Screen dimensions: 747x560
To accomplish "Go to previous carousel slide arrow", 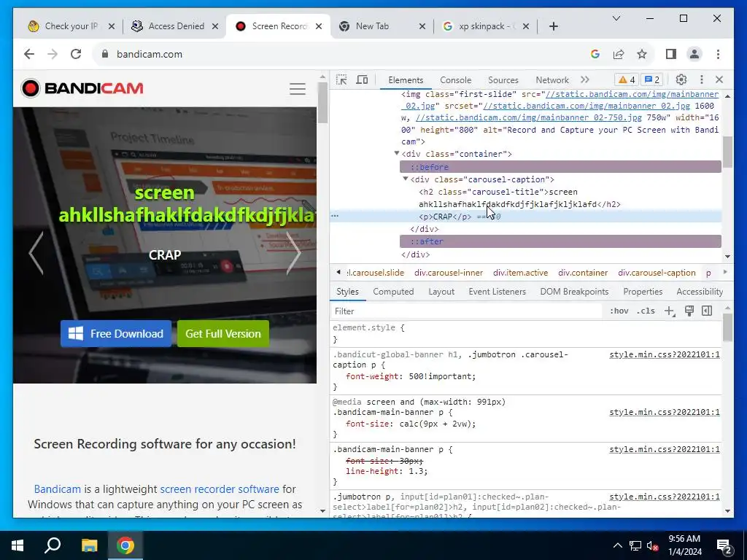I will [x=36, y=253].
